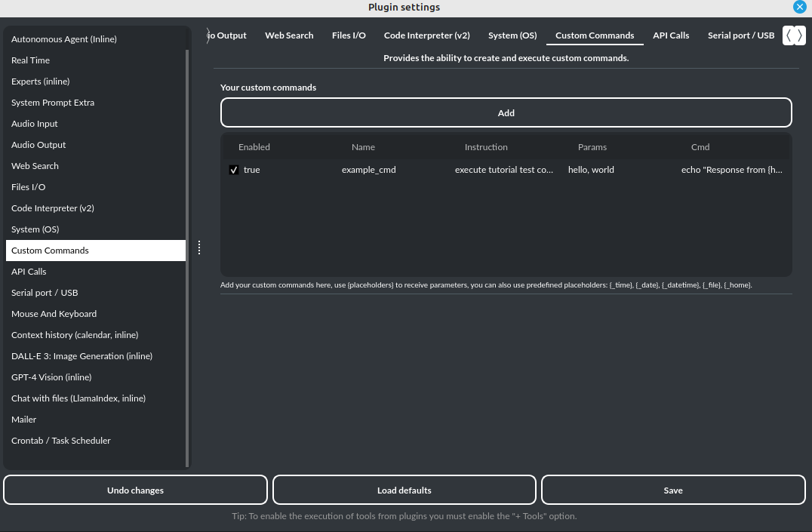Uncheck the Enabled box for example_cmd
This screenshot has width=812, height=532.
pos(234,170)
